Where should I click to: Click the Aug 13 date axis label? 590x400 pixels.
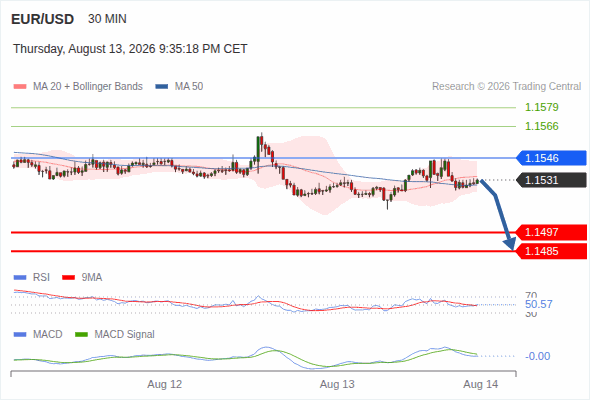point(337,384)
